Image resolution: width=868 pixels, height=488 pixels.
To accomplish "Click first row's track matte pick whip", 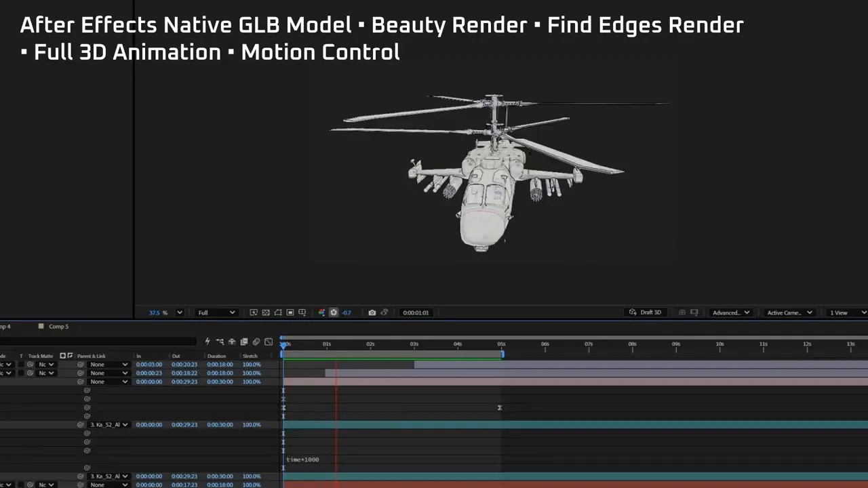I will click(30, 365).
